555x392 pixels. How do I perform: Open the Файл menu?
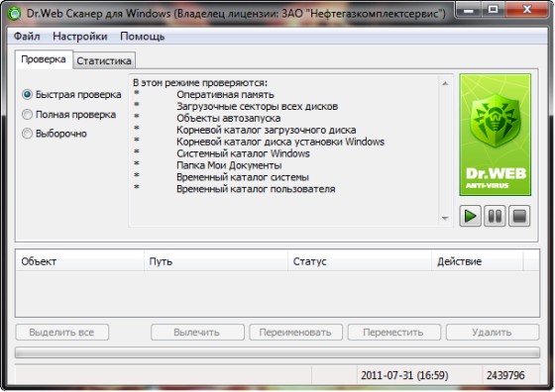click(27, 36)
